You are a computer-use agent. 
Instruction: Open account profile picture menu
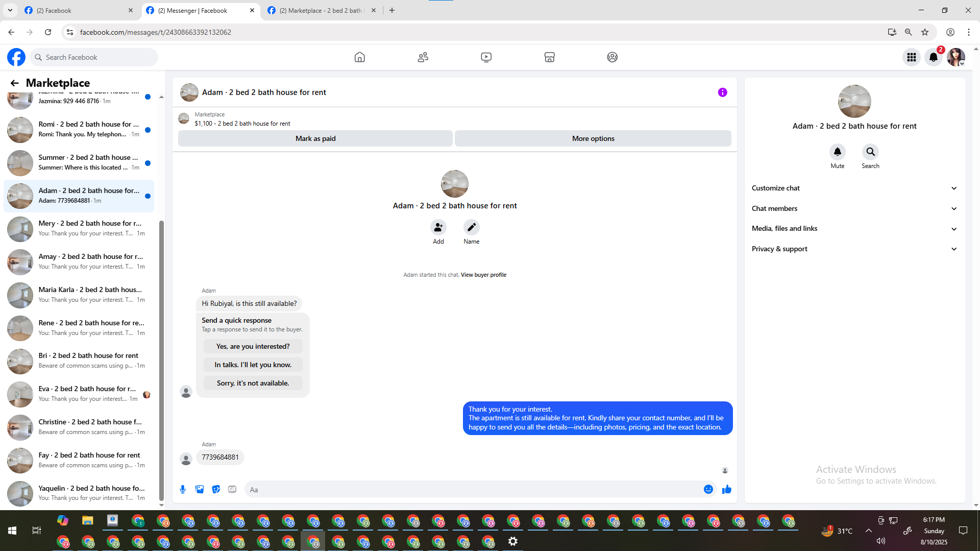pyautogui.click(x=955, y=57)
